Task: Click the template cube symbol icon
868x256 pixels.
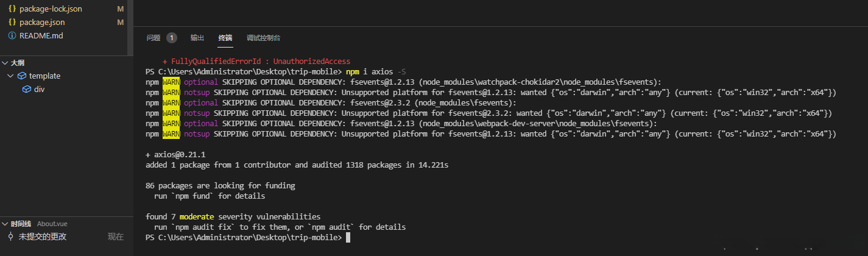Action: pyautogui.click(x=22, y=76)
